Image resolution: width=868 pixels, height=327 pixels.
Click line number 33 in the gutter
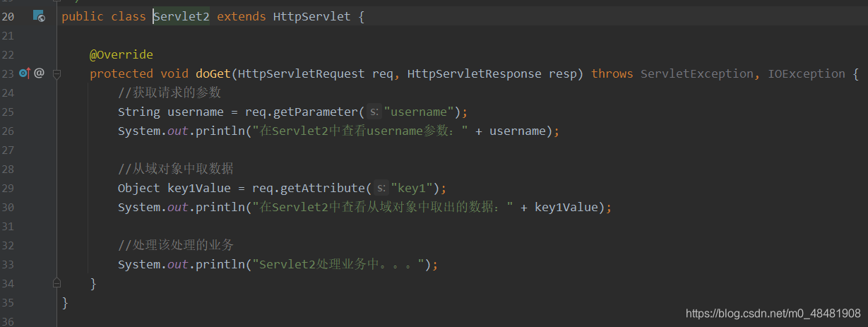[x=8, y=264]
